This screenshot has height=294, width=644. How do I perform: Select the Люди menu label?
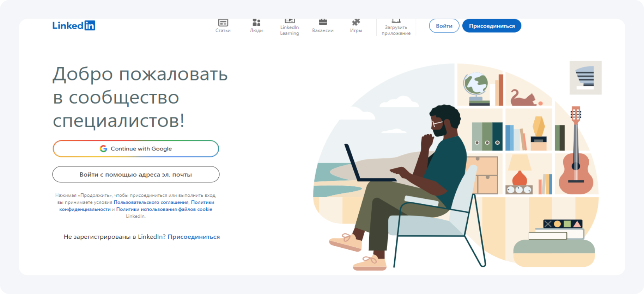tap(256, 30)
